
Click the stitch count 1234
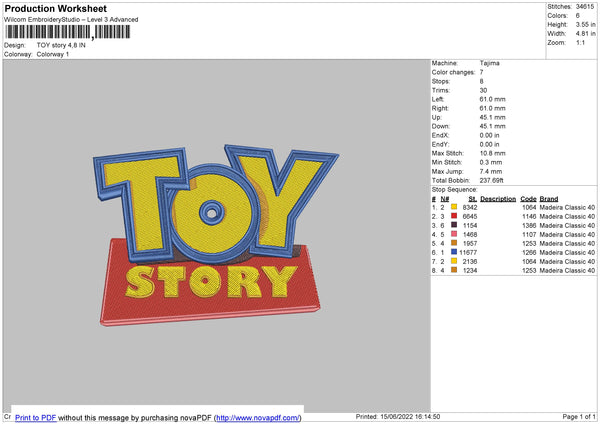470,270
